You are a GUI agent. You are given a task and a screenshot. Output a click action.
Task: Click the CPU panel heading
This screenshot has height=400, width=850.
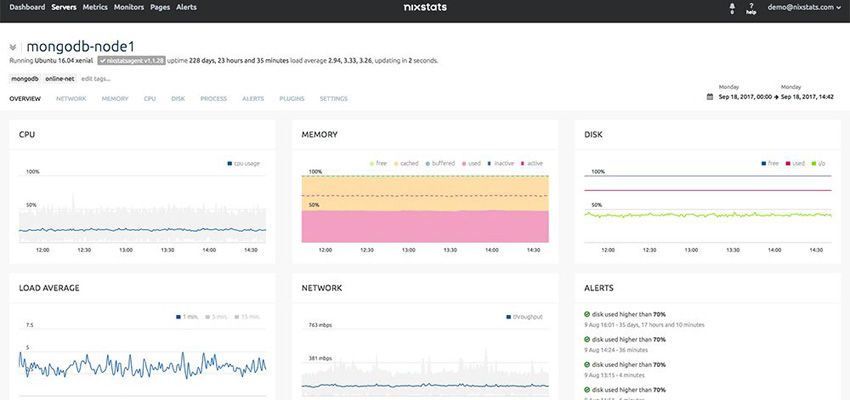(x=27, y=134)
